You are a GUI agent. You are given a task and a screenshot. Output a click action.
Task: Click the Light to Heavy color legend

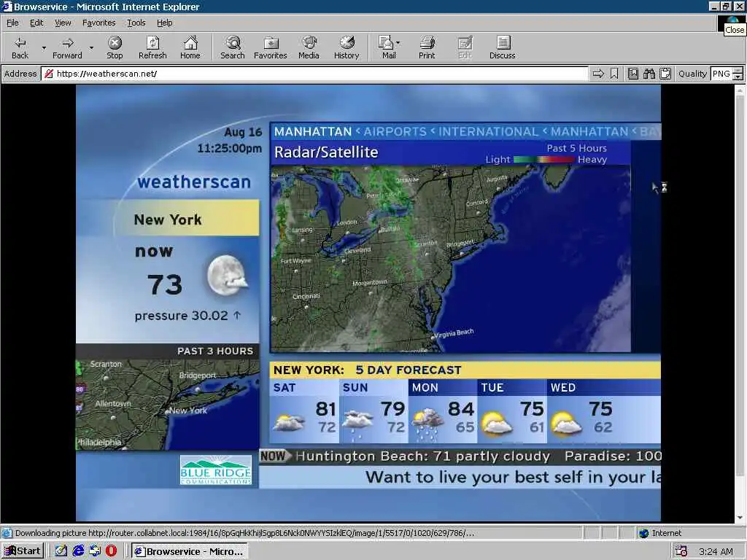point(546,160)
